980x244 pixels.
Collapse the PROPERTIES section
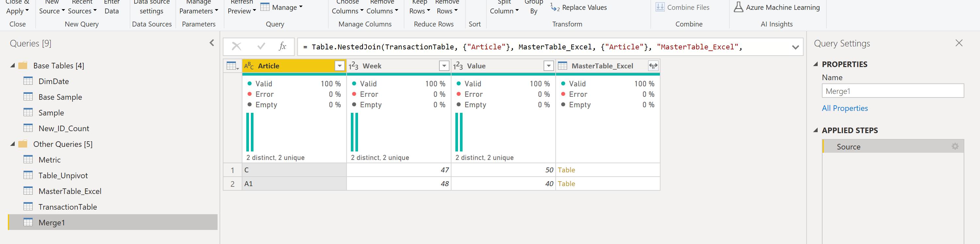(x=816, y=64)
